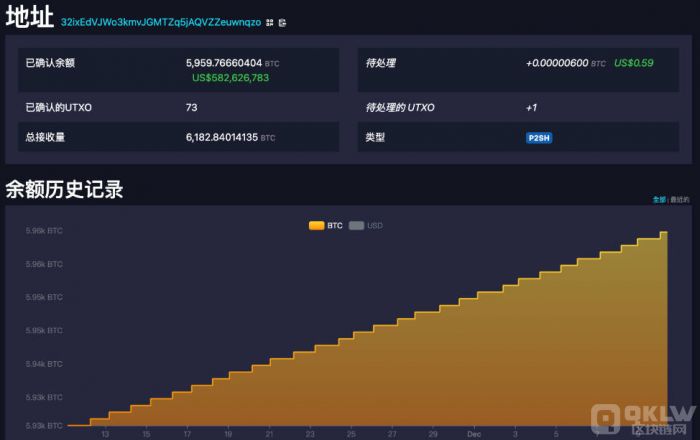700x440 pixels.
Task: Click the 余额历史记录 section heading
Action: pyautogui.click(x=64, y=189)
